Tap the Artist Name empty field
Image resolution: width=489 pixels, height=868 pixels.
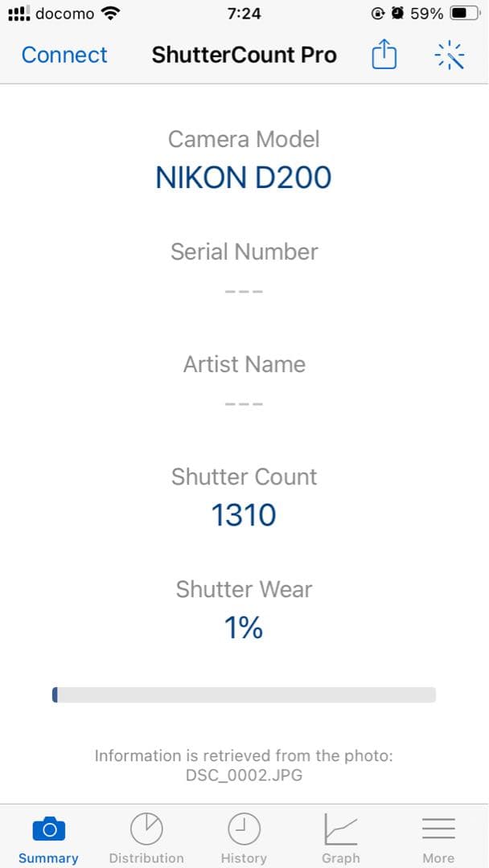coord(244,403)
